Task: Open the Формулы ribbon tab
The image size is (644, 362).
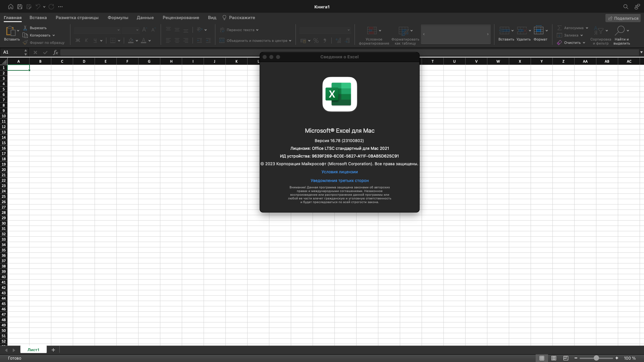Action: click(x=118, y=18)
